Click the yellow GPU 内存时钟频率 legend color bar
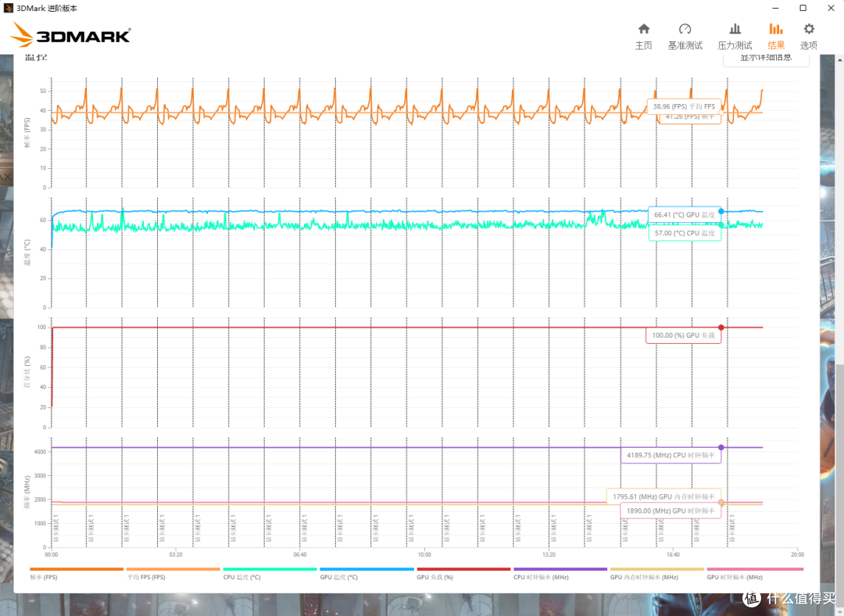 point(656,568)
